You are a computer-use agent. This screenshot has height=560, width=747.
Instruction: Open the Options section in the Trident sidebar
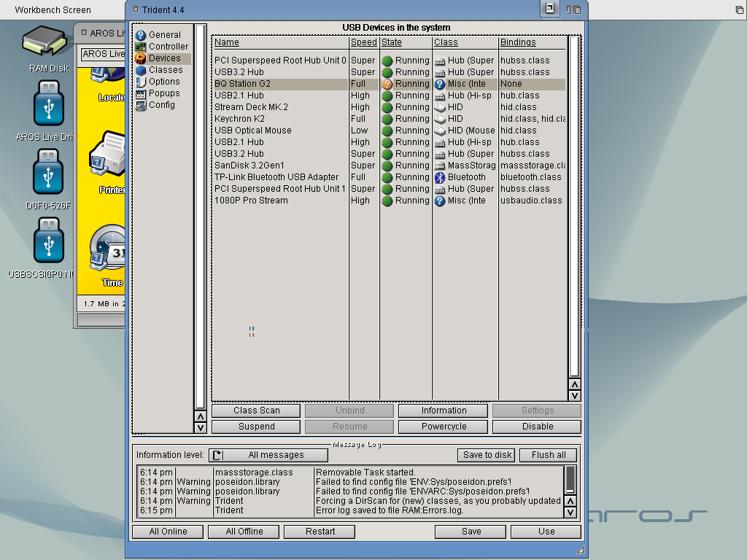164,82
